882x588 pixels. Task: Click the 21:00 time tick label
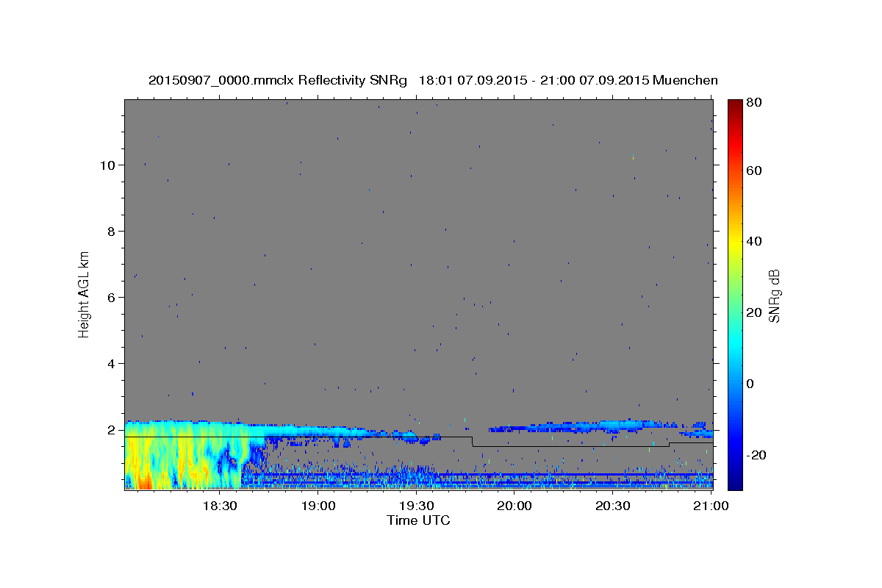click(x=711, y=506)
